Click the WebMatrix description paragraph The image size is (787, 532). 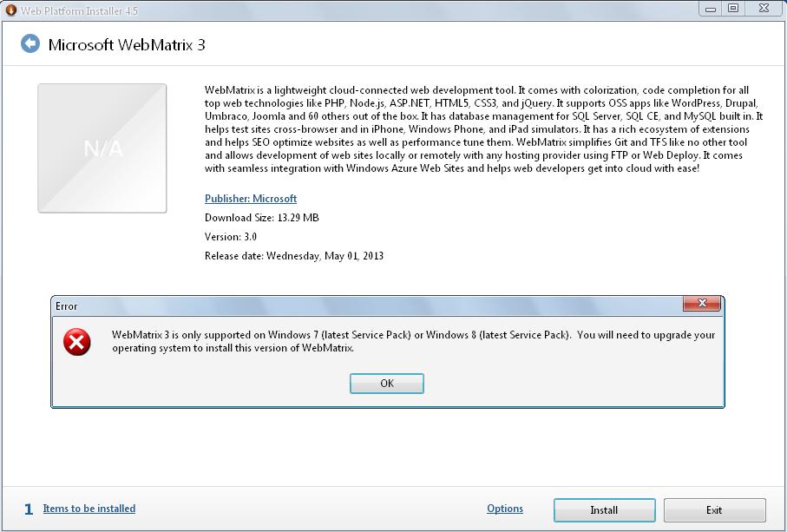coord(484,129)
